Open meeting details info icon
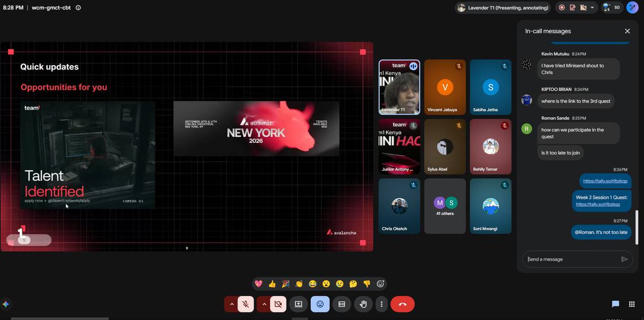Screen dimensions: 644x320 pyautogui.click(x=78, y=8)
